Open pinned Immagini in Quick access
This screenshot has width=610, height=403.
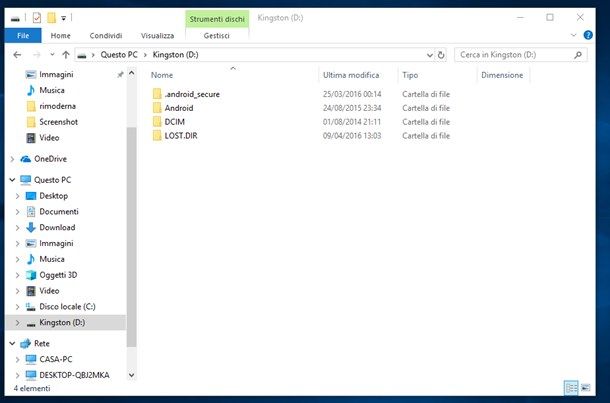pyautogui.click(x=56, y=74)
